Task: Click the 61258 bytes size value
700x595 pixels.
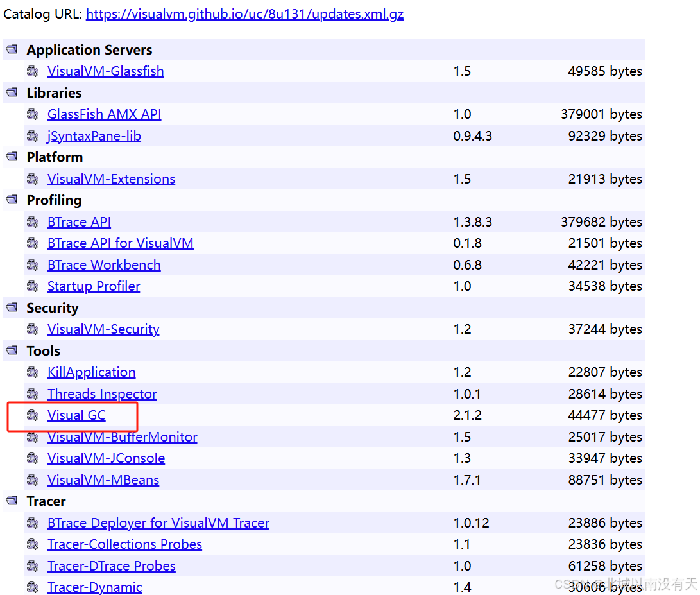Action: 605,566
